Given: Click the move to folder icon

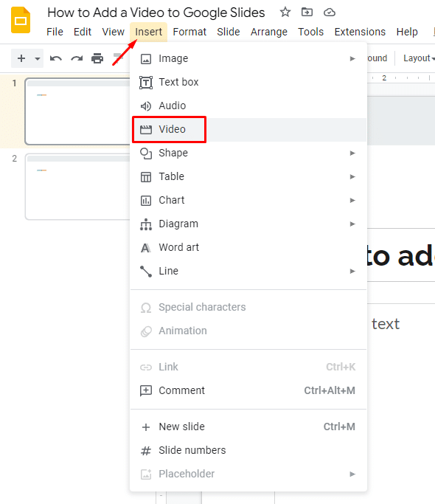Looking at the screenshot, I should 307,13.
